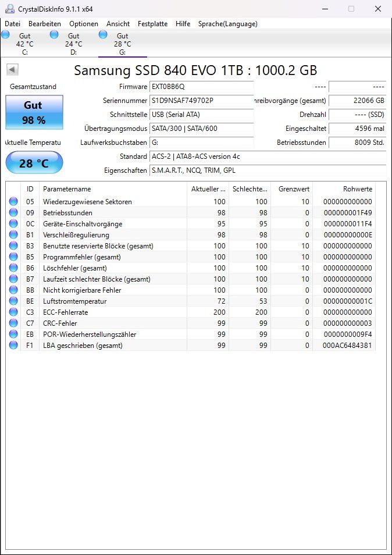The image size is (392, 555).
Task: Select the ECC-Fehlerrate parameter name
Action: click(66, 312)
